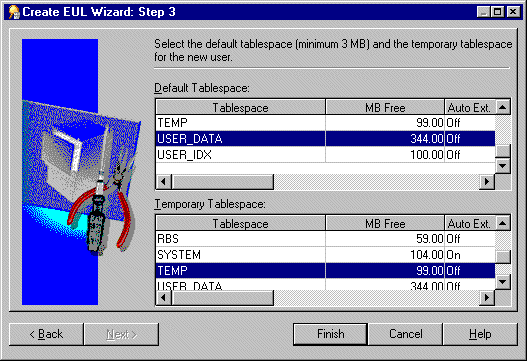Click Tablespace column header in Default Tablespace table
The width and height of the screenshot is (527, 361).
pyautogui.click(x=241, y=108)
